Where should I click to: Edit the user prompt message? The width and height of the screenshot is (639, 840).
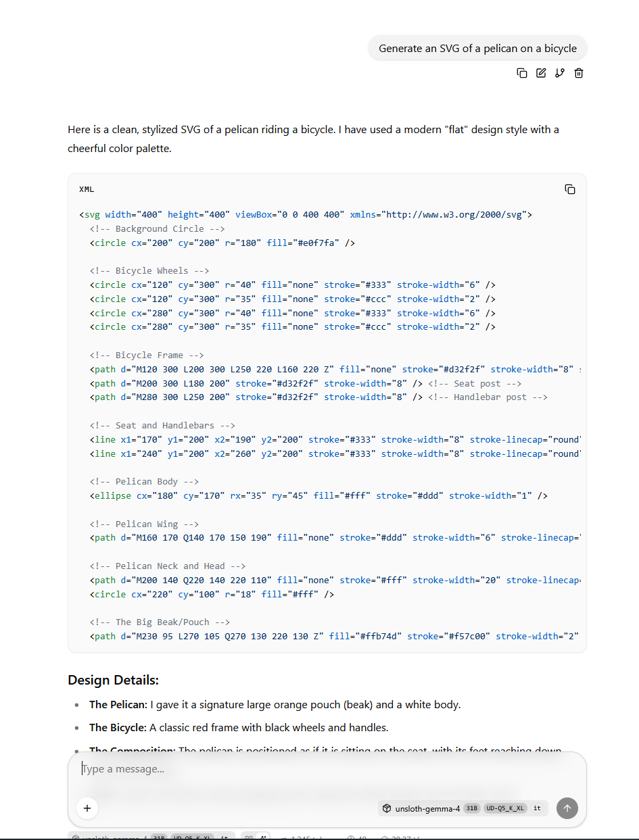(x=541, y=73)
